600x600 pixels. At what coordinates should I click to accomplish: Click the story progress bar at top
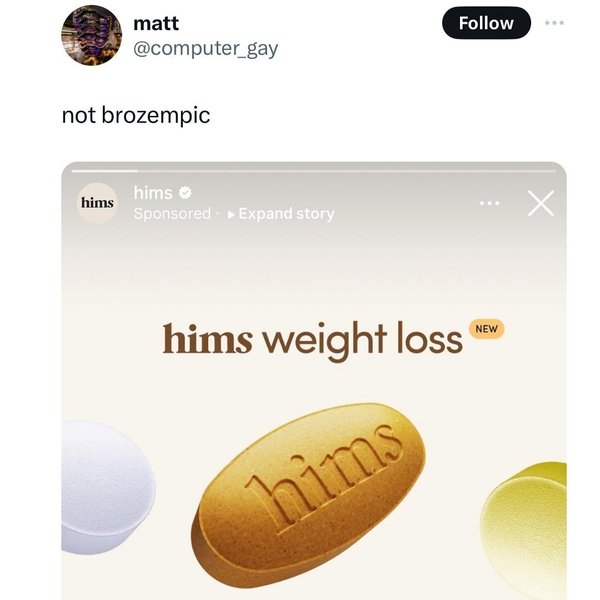pos(313,171)
